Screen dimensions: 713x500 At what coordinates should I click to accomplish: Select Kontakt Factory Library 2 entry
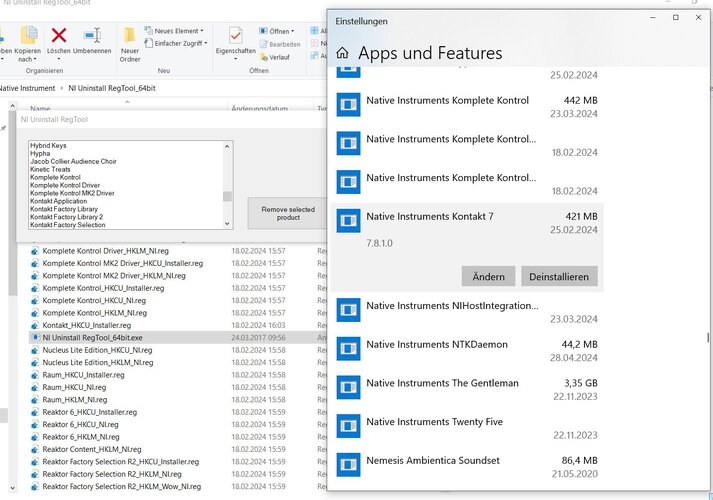(66, 217)
